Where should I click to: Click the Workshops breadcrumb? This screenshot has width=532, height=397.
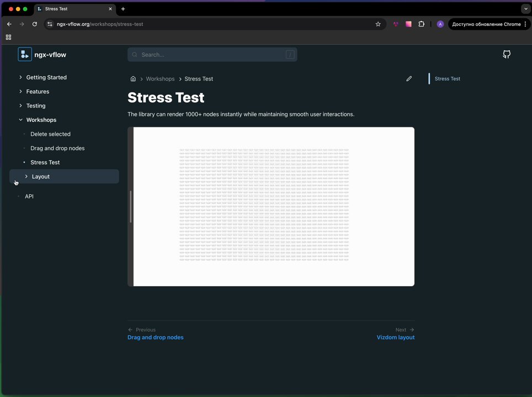pyautogui.click(x=160, y=79)
